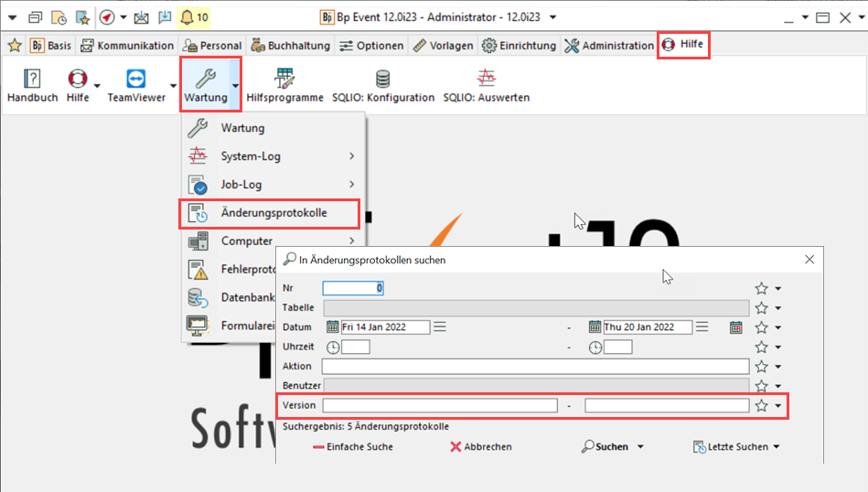The width and height of the screenshot is (868, 492).
Task: Open dropdown arrow next to Suchen
Action: click(x=640, y=447)
